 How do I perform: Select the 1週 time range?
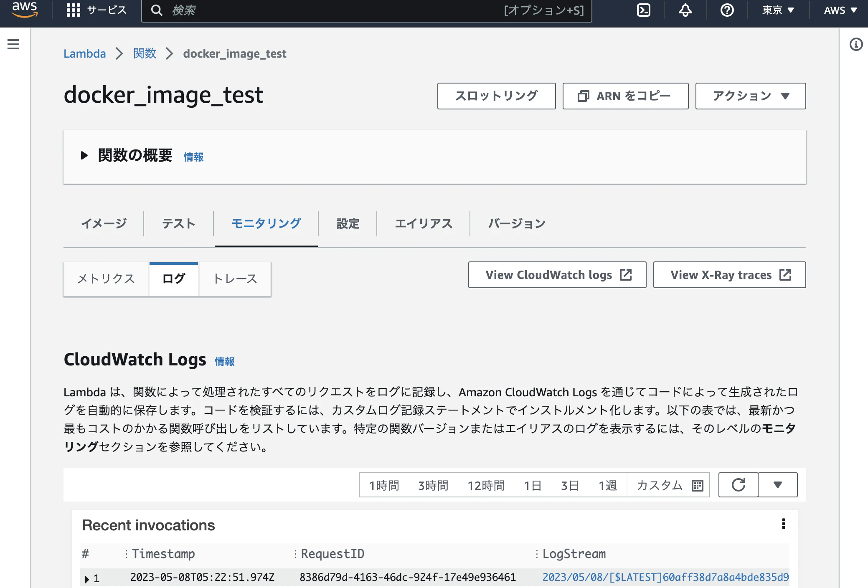coord(607,485)
